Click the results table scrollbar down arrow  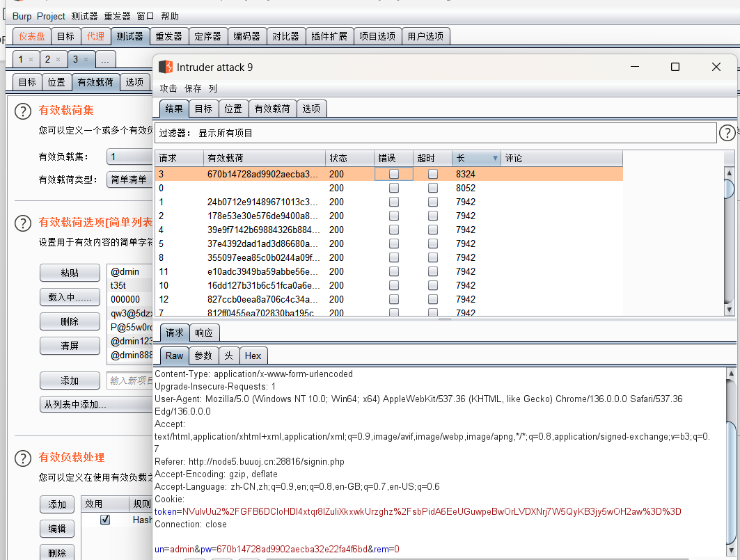(729, 310)
